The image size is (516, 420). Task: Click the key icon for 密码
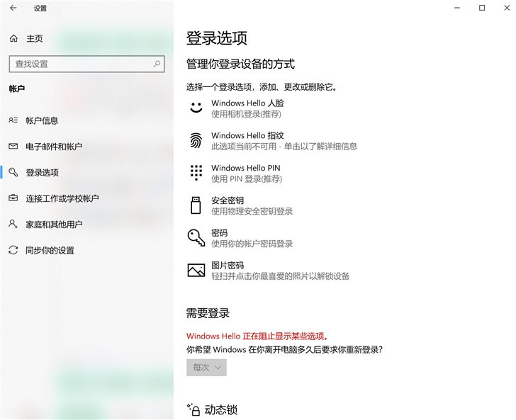[x=196, y=238]
